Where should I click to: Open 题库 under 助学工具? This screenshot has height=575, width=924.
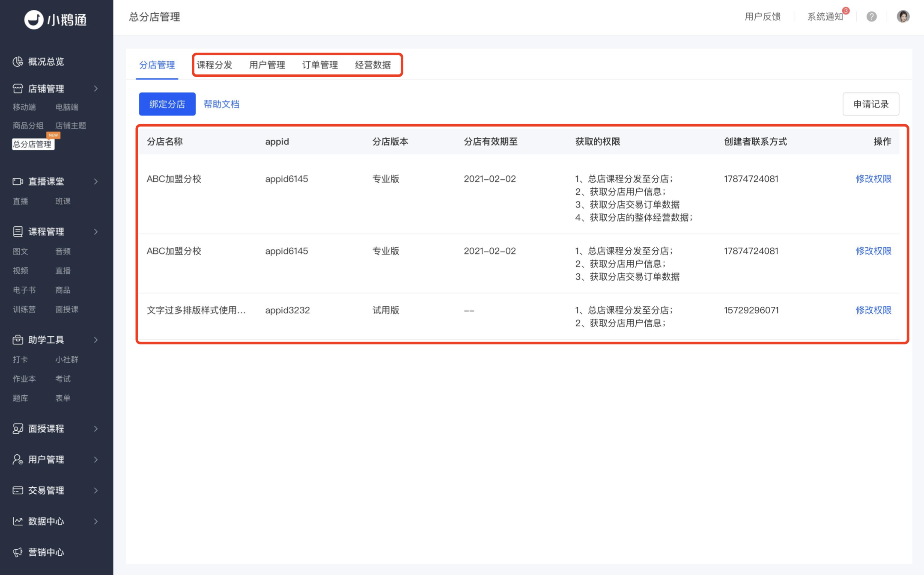tap(20, 398)
